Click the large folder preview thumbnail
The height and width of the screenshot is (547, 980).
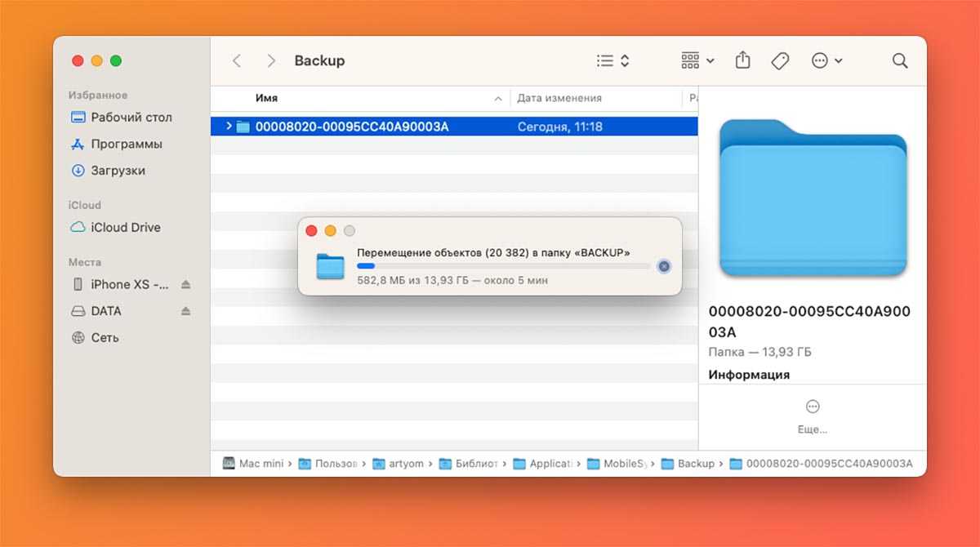[813, 198]
